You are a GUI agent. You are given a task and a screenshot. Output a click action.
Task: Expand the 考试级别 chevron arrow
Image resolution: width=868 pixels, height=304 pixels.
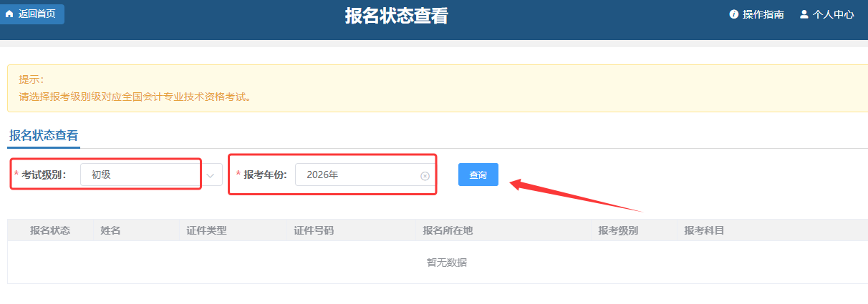click(211, 175)
